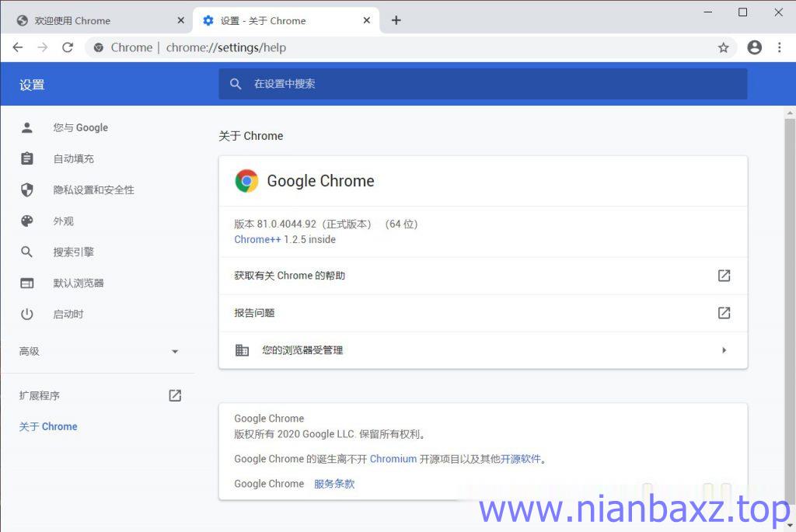The image size is (796, 532).
Task: Click the site info icon in address bar
Action: [x=99, y=47]
